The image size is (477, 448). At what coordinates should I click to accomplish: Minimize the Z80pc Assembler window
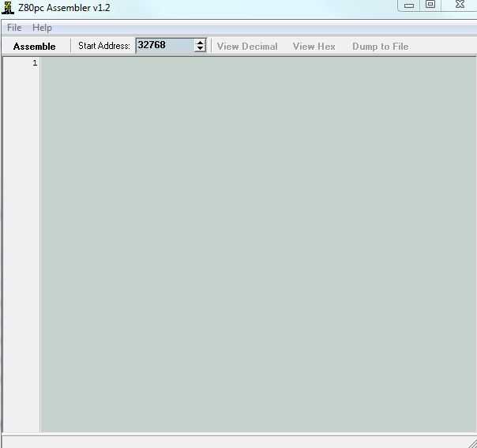(408, 6)
